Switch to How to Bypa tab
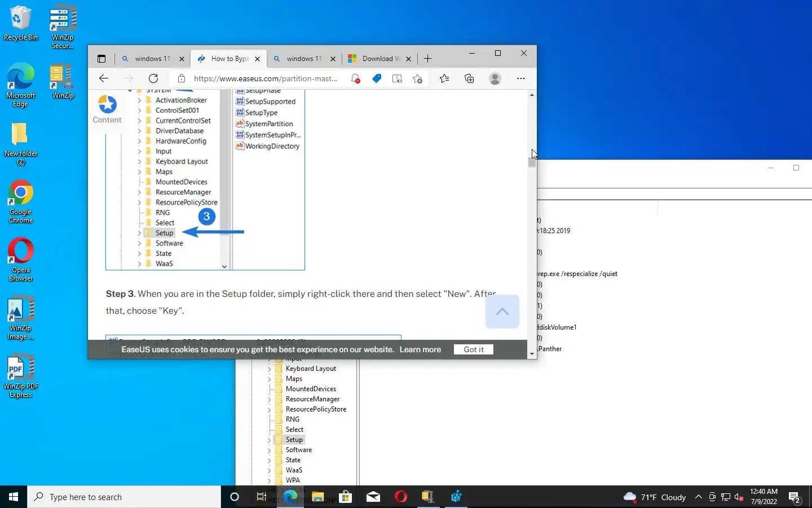Image resolution: width=812 pixels, height=508 pixels. pos(228,59)
